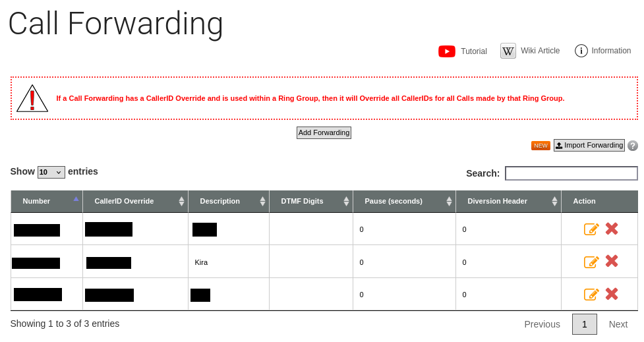Sort table by Description column
The width and height of the screenshot is (644, 342).
(229, 201)
